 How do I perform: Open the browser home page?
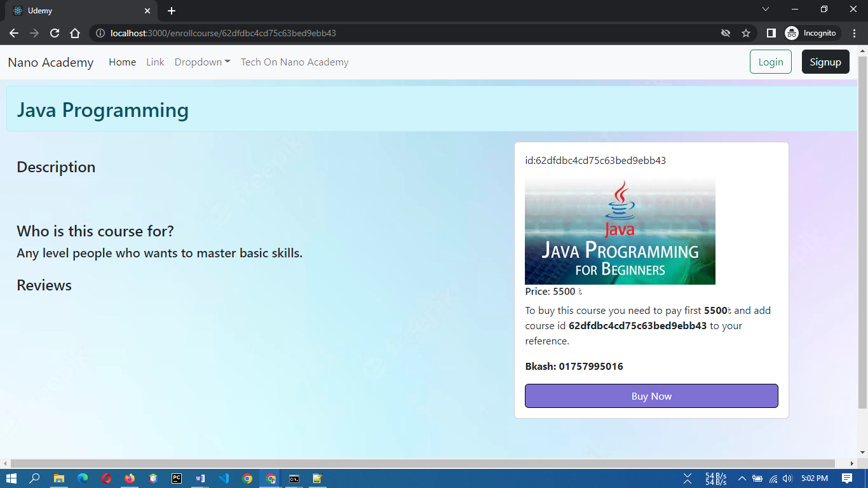76,32
